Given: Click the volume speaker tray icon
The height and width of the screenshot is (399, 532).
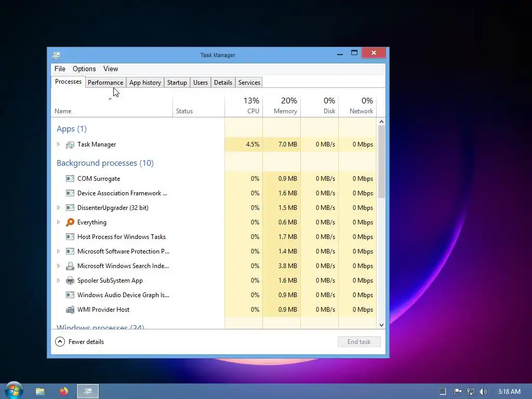Looking at the screenshot, I should click(483, 392).
